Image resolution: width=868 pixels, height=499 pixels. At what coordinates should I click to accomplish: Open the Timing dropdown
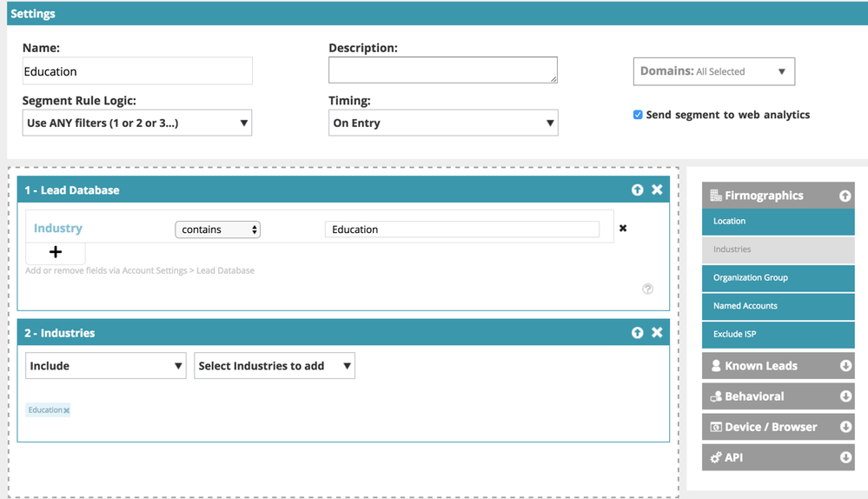(443, 123)
